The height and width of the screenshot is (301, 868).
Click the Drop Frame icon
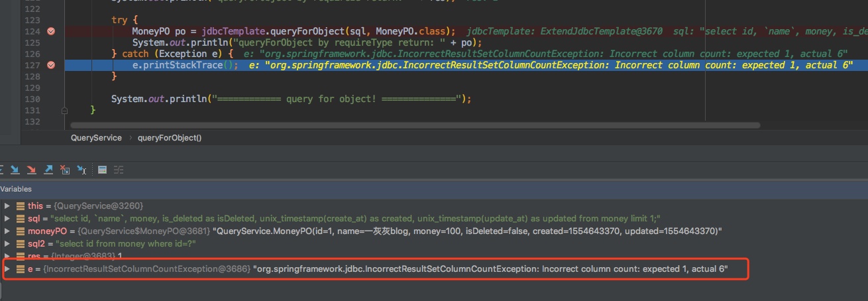pyautogui.click(x=64, y=170)
